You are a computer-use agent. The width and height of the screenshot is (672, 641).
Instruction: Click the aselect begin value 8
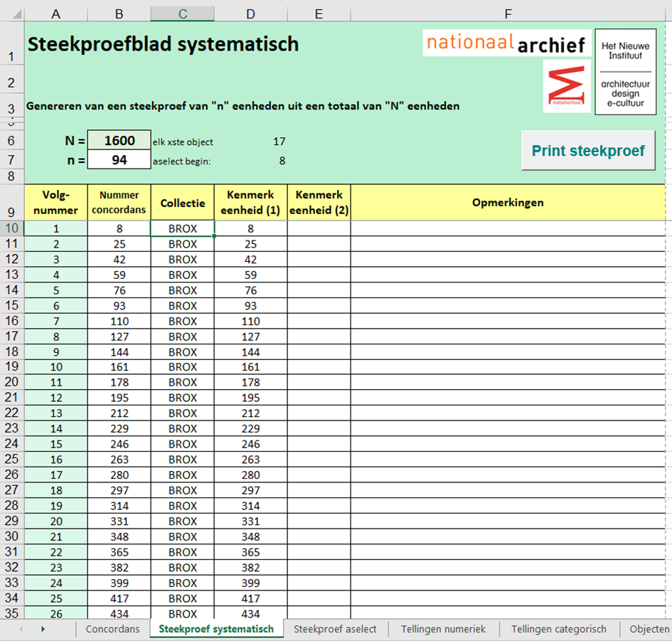coord(282,161)
